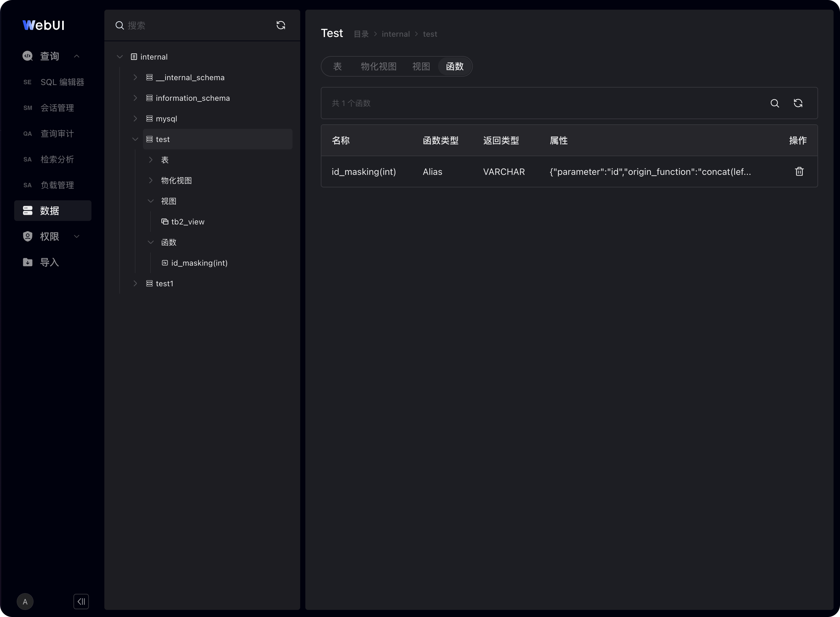Click the function list search icon

[775, 103]
